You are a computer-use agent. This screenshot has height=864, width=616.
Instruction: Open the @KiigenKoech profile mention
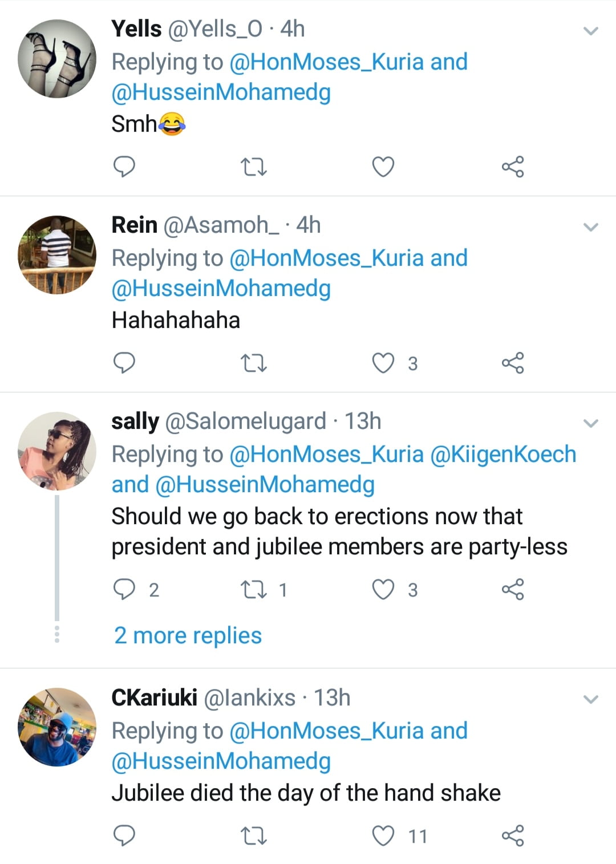(503, 455)
